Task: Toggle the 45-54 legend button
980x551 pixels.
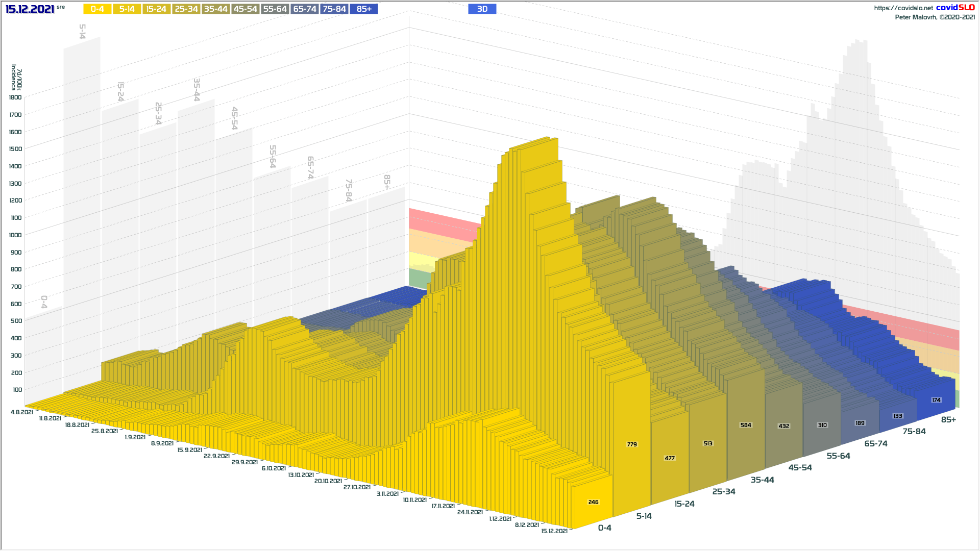Action: point(246,9)
